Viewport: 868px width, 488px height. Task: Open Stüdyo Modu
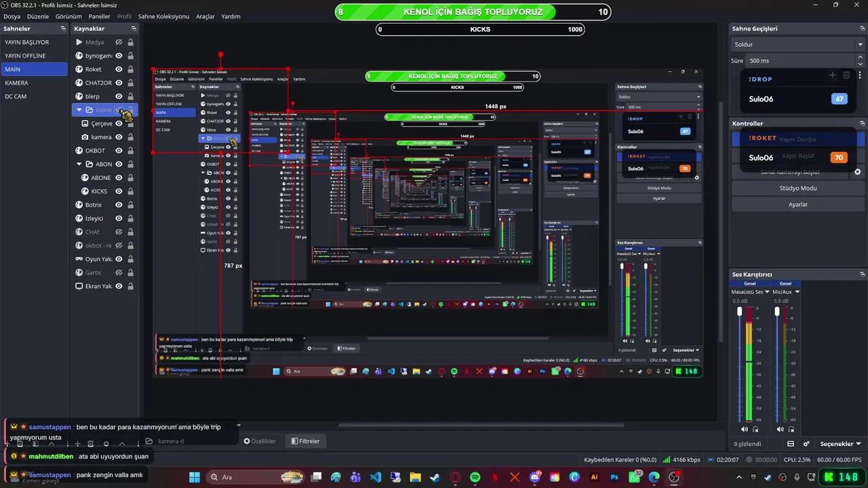coord(797,188)
